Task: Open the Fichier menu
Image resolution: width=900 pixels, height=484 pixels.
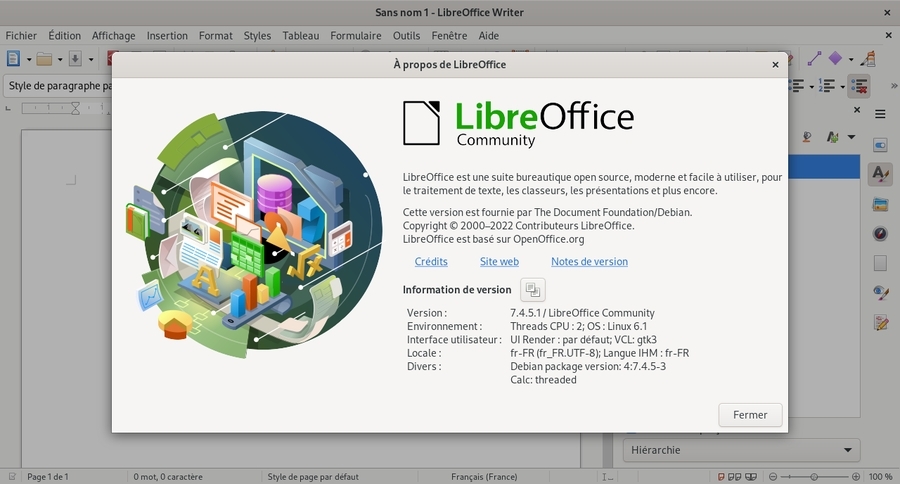Action: [21, 36]
